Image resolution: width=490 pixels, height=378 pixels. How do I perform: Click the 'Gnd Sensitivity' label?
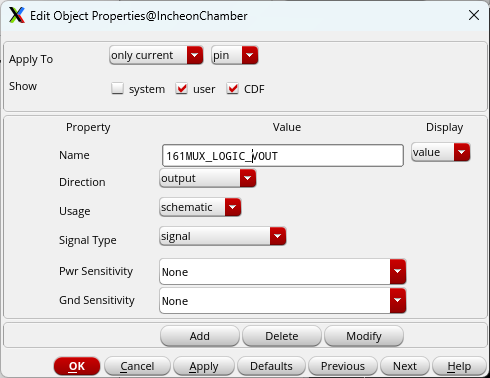click(97, 300)
